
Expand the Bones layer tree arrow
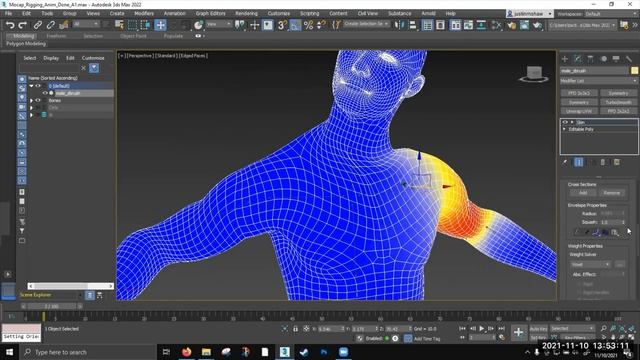click(31, 100)
